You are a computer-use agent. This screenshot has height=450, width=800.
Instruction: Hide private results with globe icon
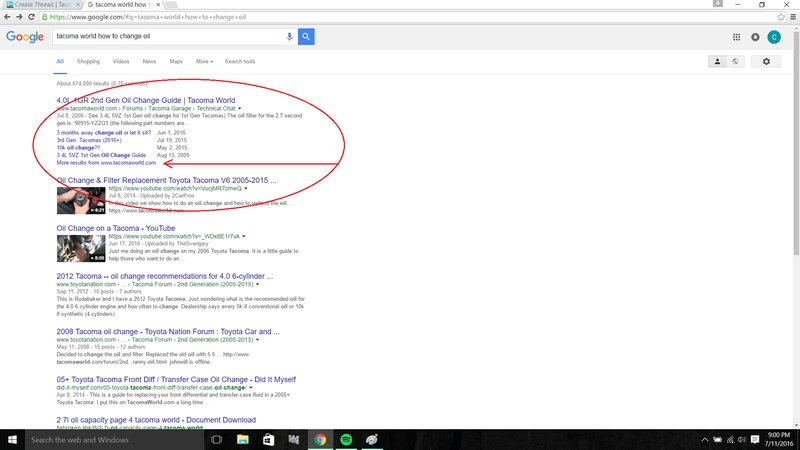click(x=735, y=61)
